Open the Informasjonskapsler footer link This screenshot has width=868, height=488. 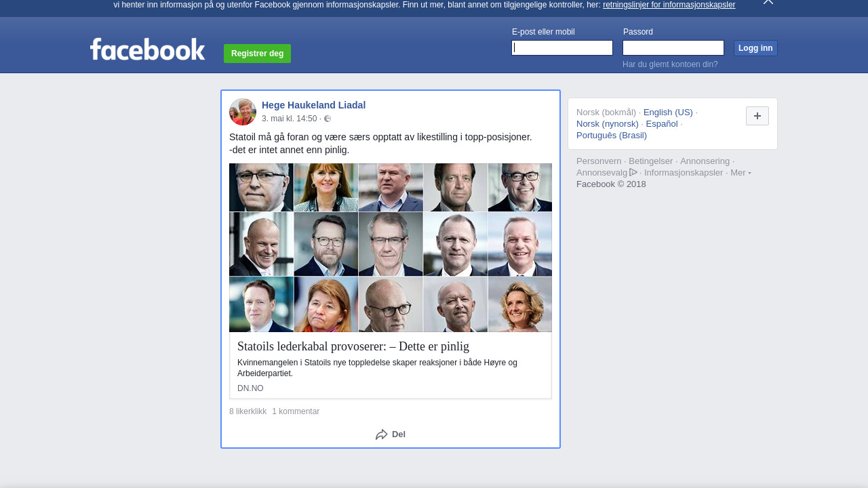click(684, 173)
